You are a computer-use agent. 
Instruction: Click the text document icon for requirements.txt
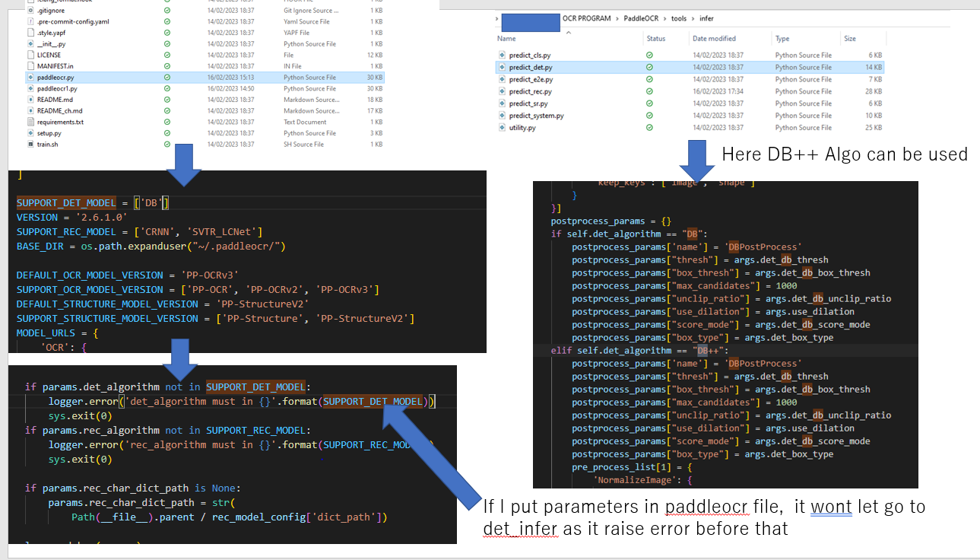(30, 122)
